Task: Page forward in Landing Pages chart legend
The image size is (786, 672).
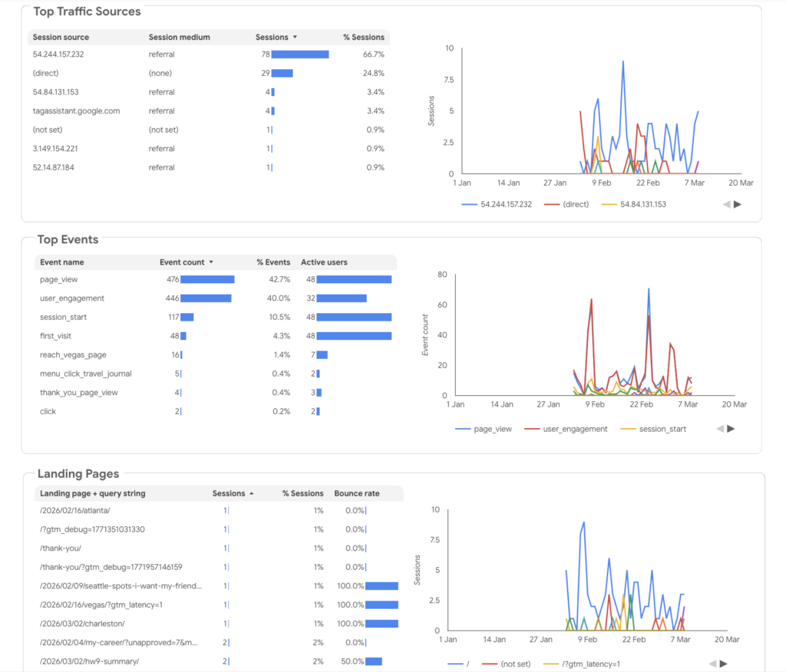Action: click(724, 664)
